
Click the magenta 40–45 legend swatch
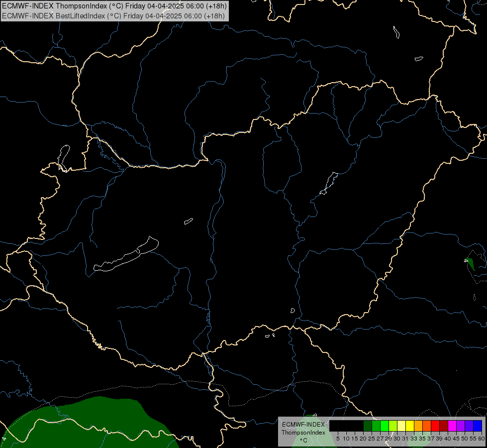click(x=452, y=426)
